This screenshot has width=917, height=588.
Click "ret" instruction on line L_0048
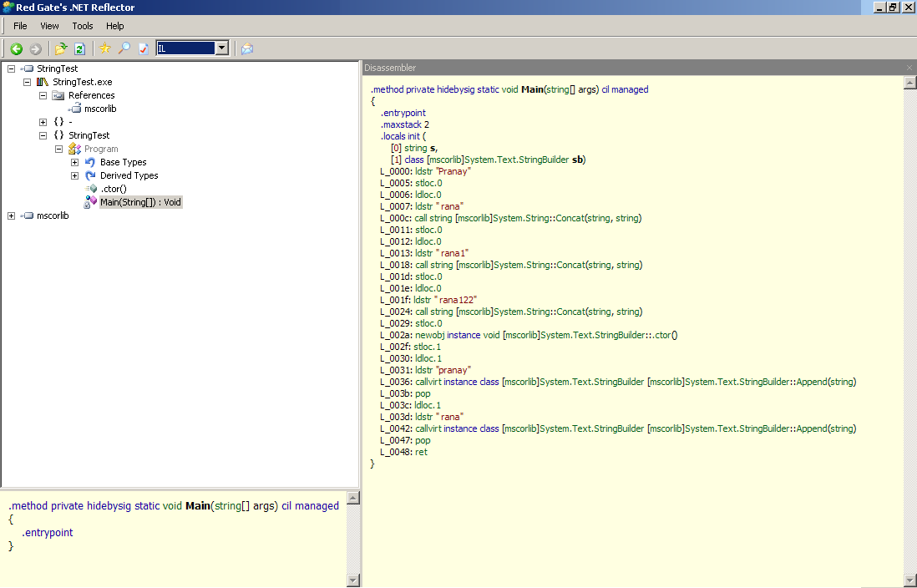click(421, 452)
